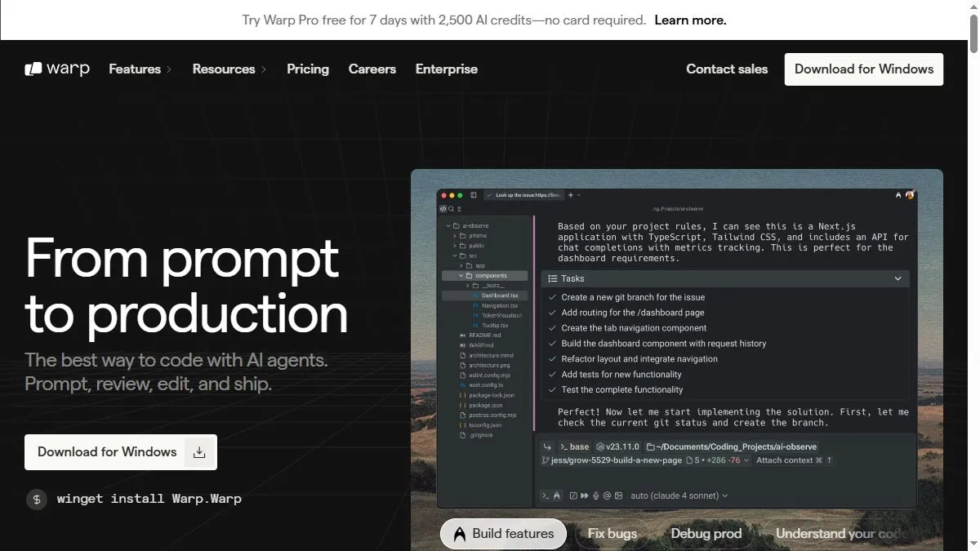Expand the Resources chevron arrow
This screenshot has width=980, height=551.
(264, 69)
